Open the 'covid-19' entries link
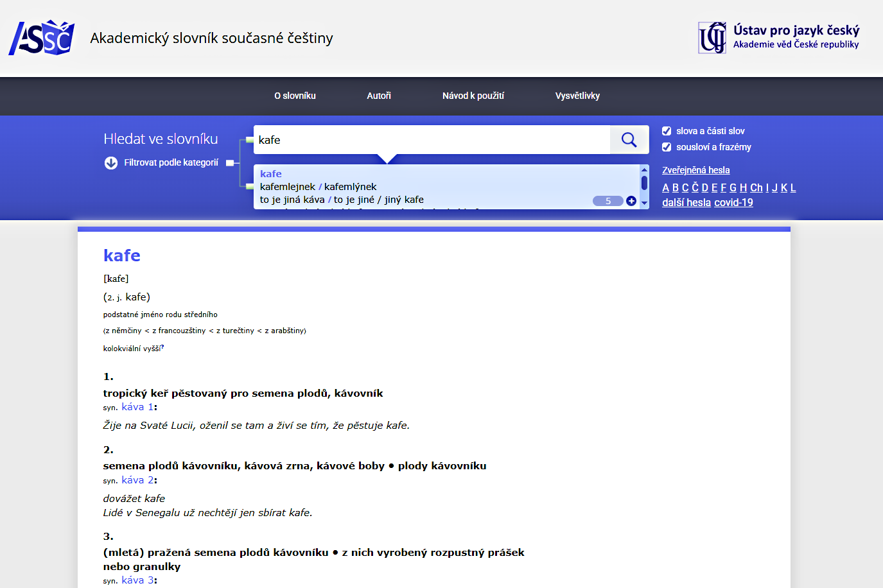This screenshot has height=588, width=883. click(x=733, y=203)
